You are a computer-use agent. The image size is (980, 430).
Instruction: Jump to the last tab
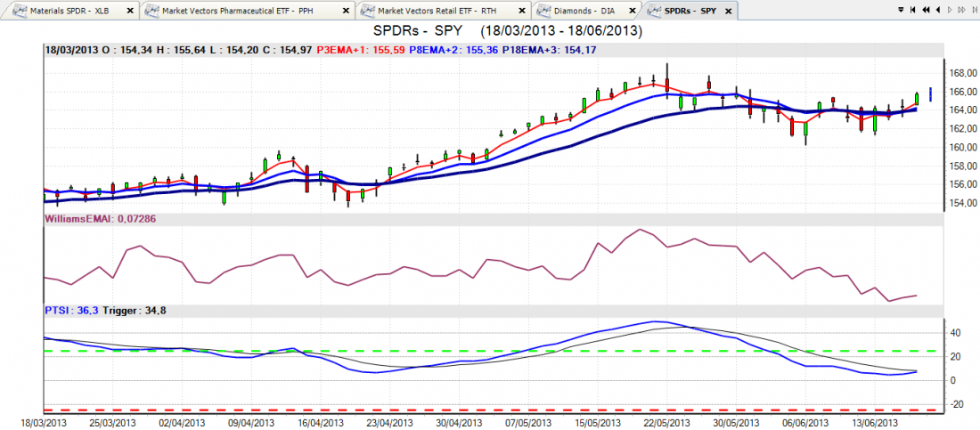(x=975, y=10)
